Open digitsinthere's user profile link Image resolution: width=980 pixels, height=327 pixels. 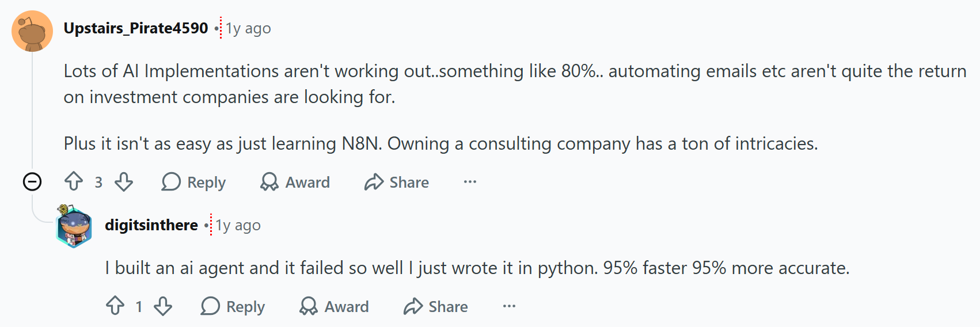[151, 225]
